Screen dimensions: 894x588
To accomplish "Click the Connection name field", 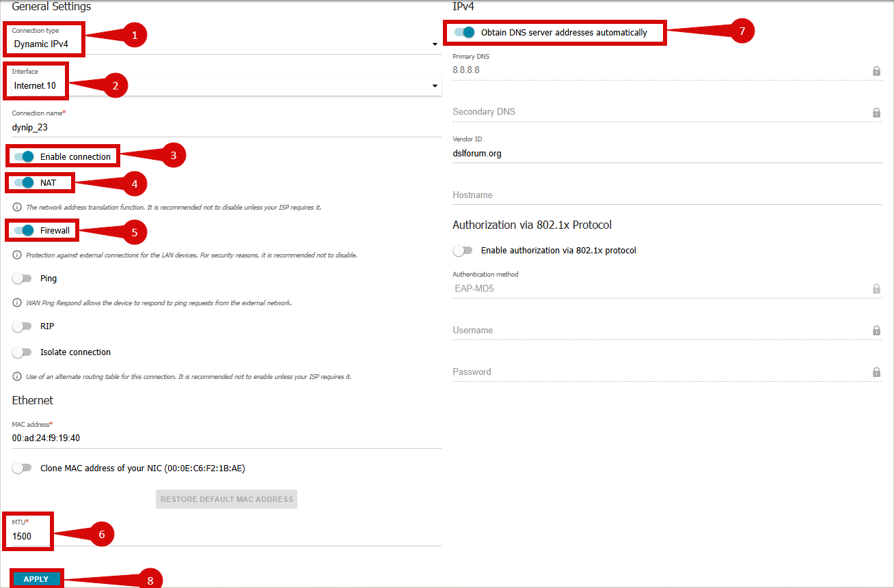I will [226, 127].
